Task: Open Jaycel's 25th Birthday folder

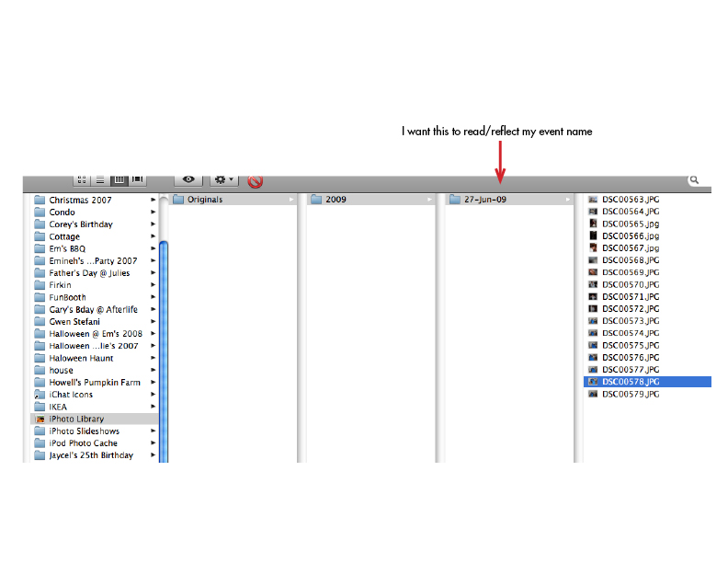Action: pos(95,455)
